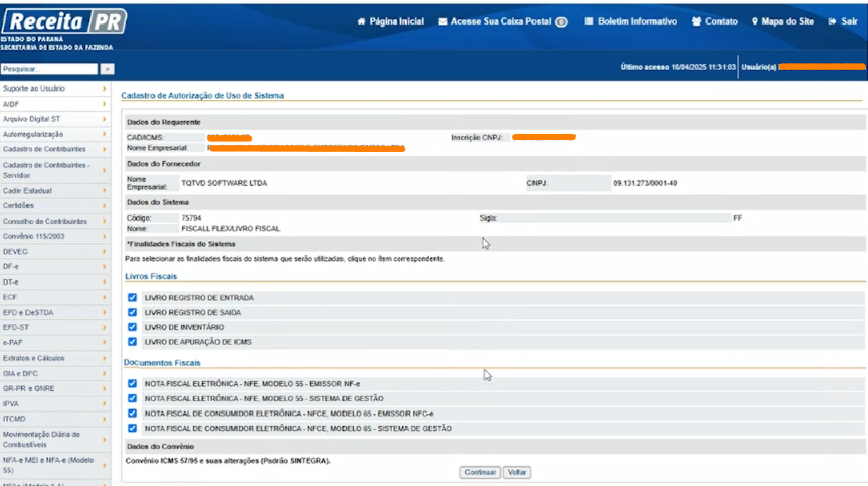
Task: Toggle Livro de Apuração de ICMS checkbox
Action: pyautogui.click(x=132, y=342)
